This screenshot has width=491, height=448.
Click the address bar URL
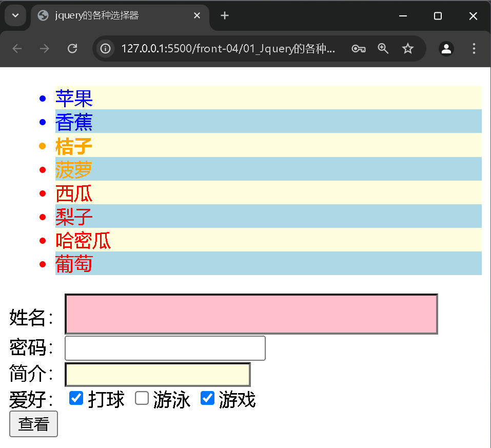pyautogui.click(x=228, y=49)
